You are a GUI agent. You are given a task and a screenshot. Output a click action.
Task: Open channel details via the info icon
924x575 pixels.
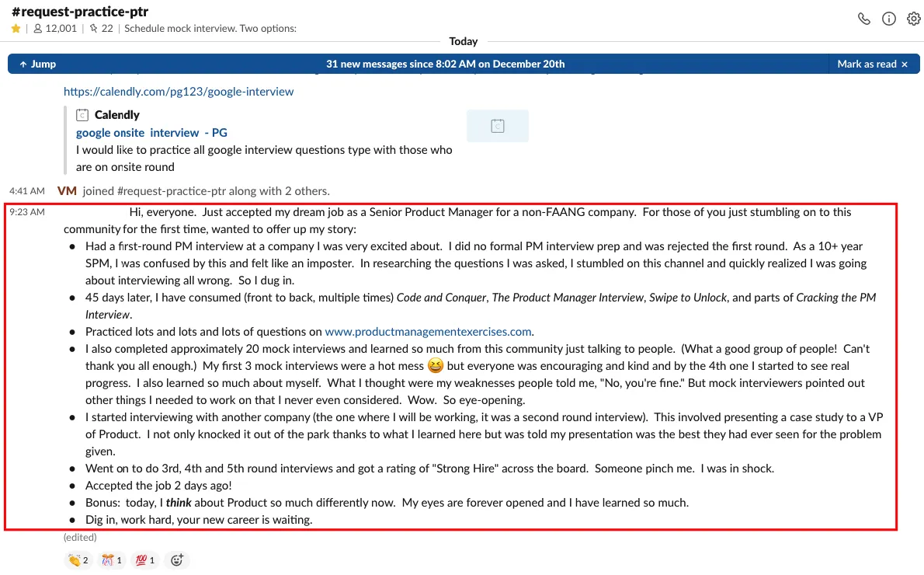tap(889, 19)
